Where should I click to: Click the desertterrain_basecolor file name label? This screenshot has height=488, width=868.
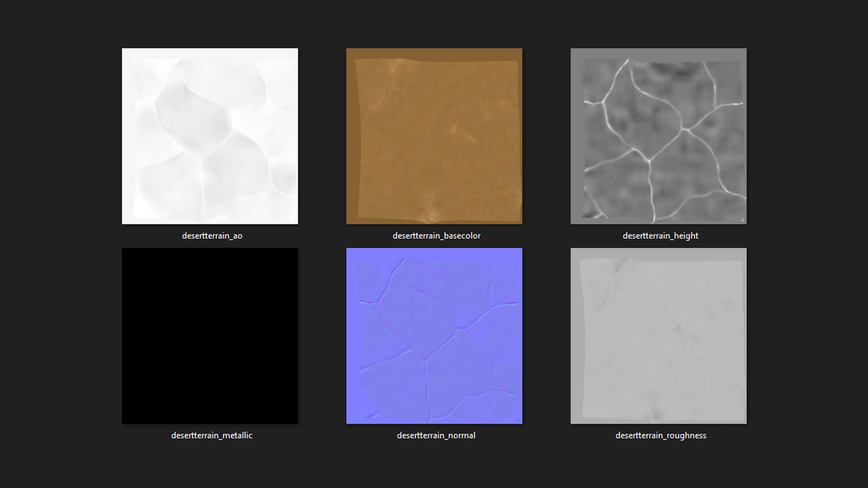coord(436,236)
